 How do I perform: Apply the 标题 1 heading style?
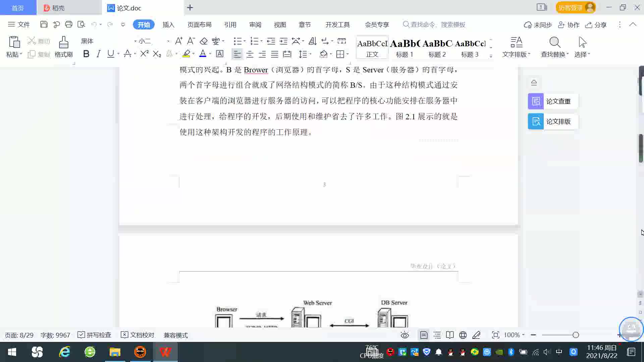[x=405, y=48]
